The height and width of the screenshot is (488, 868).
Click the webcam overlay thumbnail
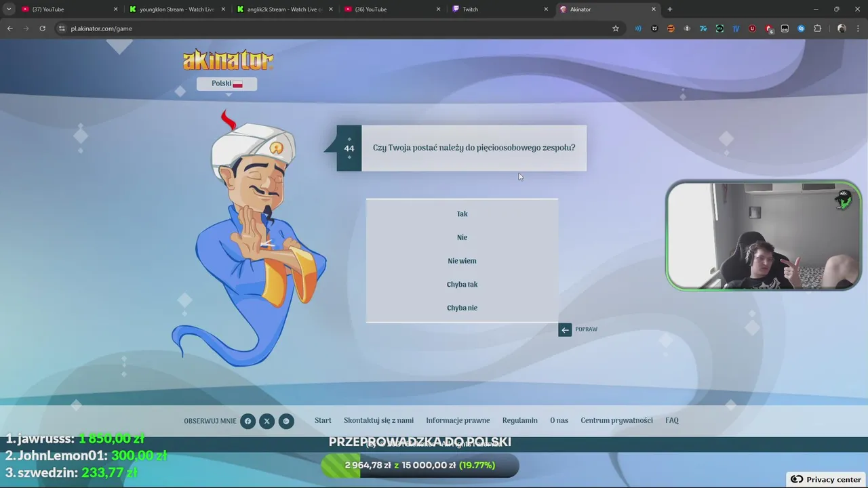point(764,236)
